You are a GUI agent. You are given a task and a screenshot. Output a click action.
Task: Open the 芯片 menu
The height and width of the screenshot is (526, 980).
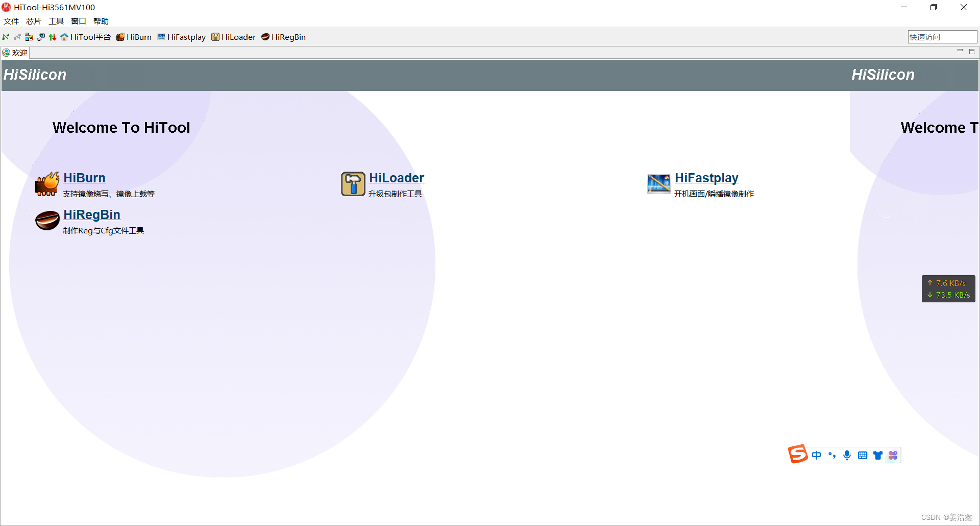(x=34, y=21)
